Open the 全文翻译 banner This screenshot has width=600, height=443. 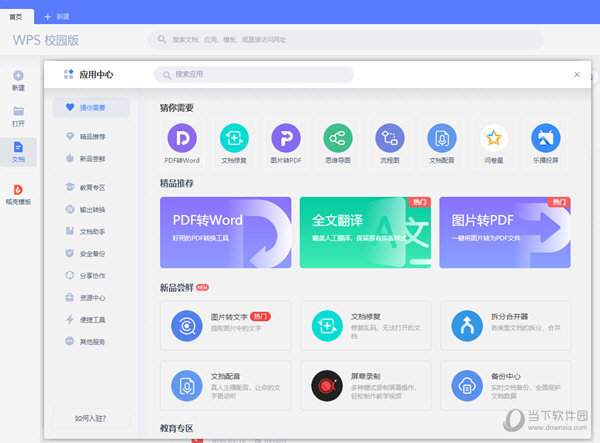pyautogui.click(x=365, y=232)
